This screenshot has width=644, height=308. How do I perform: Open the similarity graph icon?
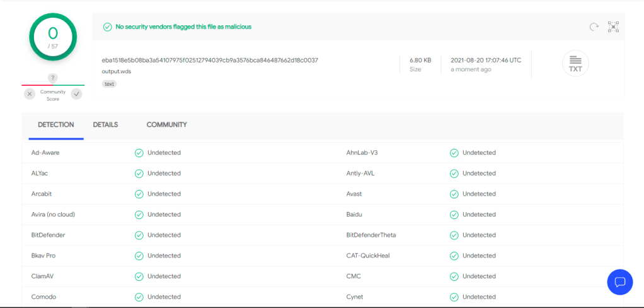tap(613, 27)
